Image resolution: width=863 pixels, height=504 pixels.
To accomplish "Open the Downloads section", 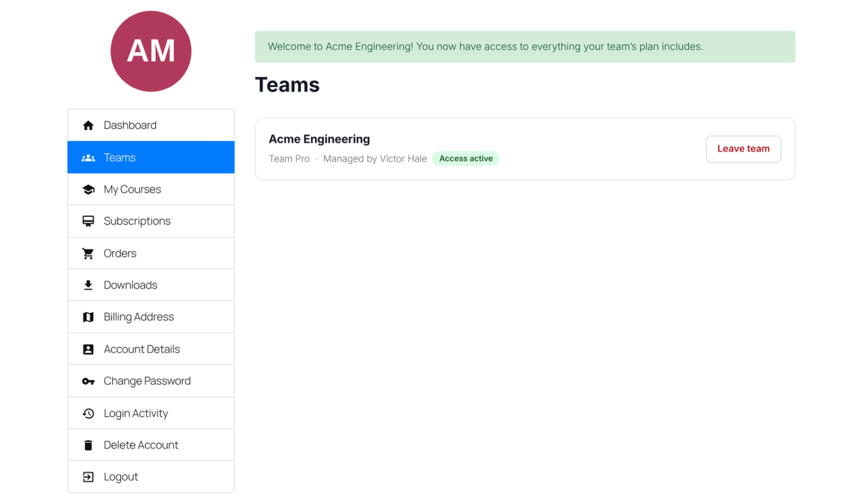I will click(151, 285).
